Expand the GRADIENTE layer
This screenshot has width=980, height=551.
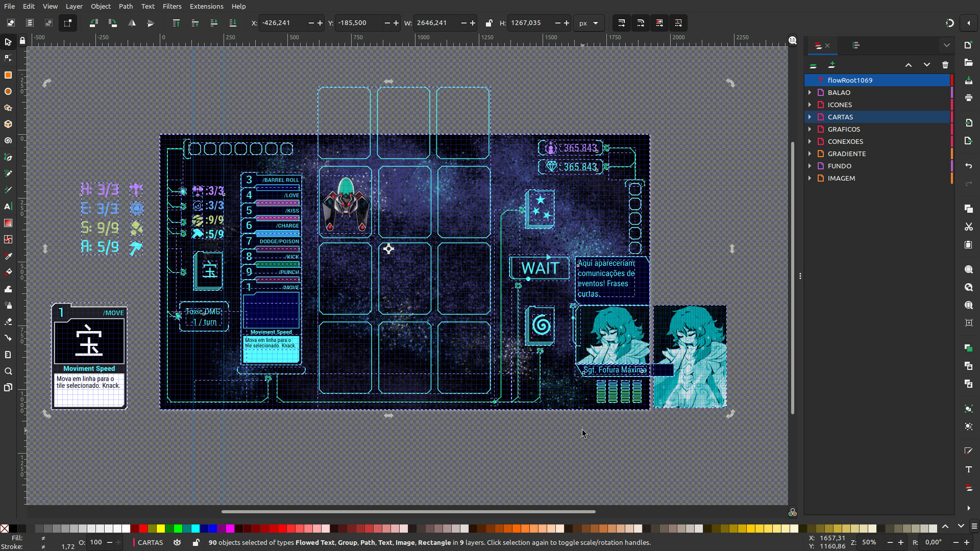coord(810,154)
